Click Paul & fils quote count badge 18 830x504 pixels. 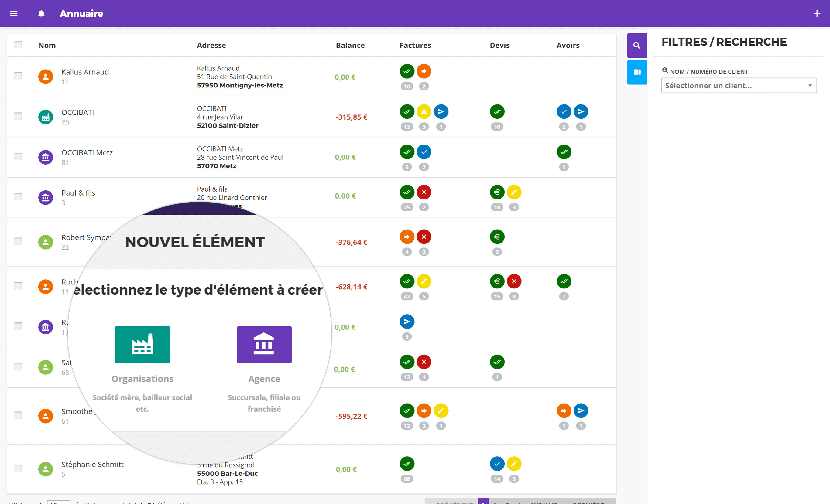(x=497, y=207)
